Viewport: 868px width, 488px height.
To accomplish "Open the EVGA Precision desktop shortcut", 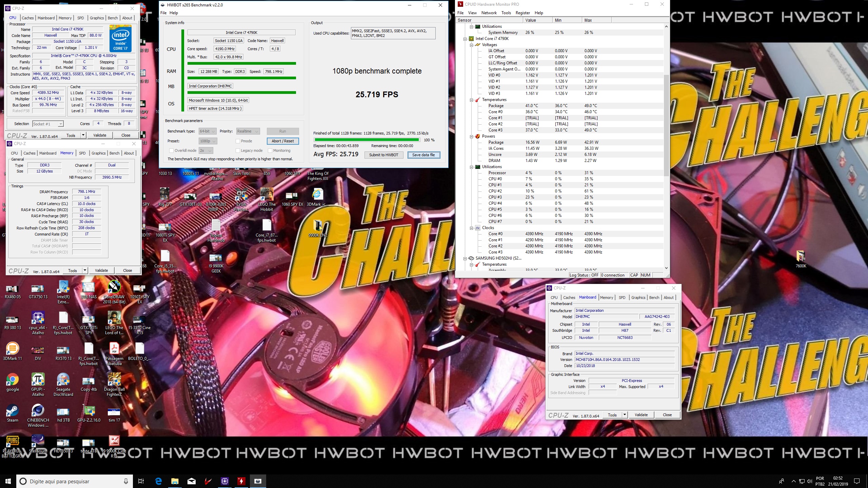I will coord(241,200).
